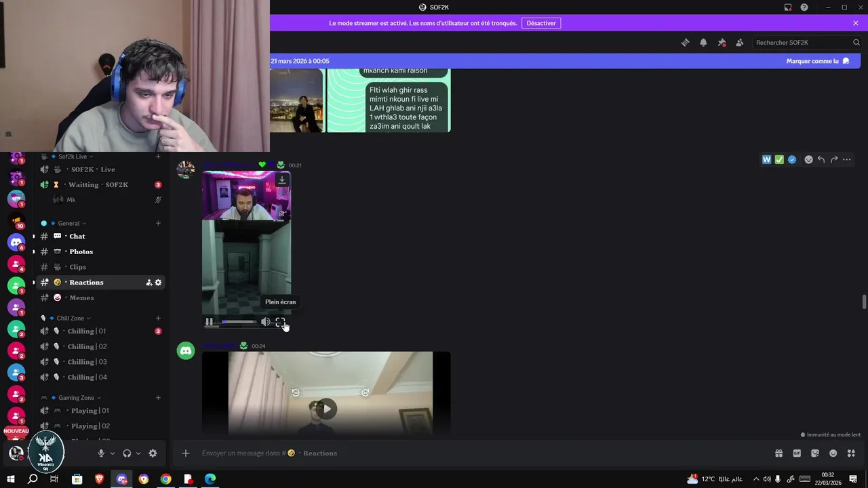Open microphone input options chevron

click(112, 453)
